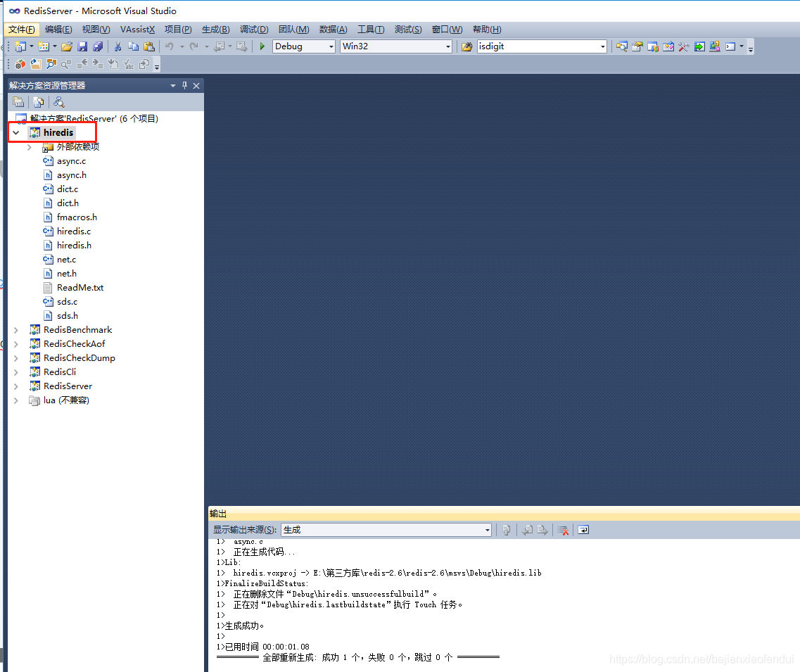Click the Command Window toolbar icon
Viewport: 800px width, 672px height.
[730, 46]
